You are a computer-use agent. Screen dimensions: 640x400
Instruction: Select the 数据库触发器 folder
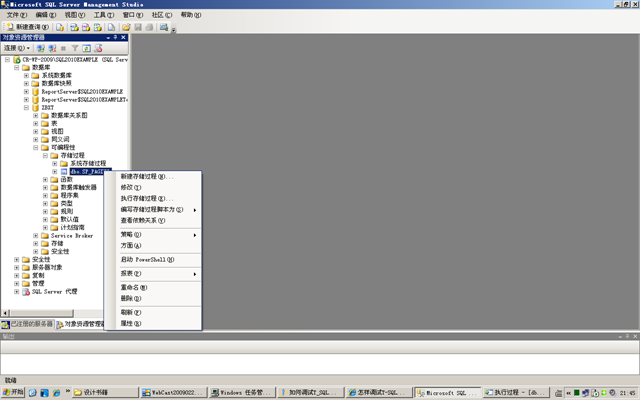click(x=78, y=187)
